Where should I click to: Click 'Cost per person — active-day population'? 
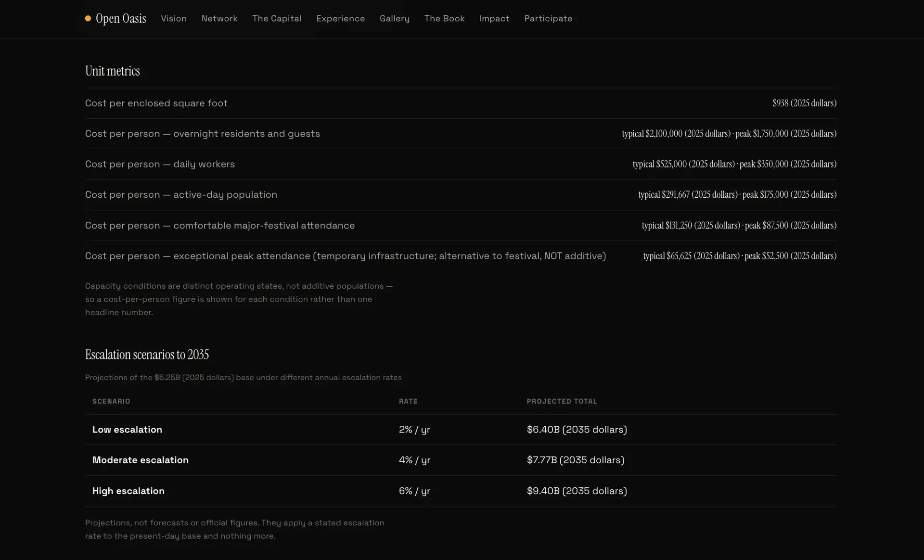181,194
